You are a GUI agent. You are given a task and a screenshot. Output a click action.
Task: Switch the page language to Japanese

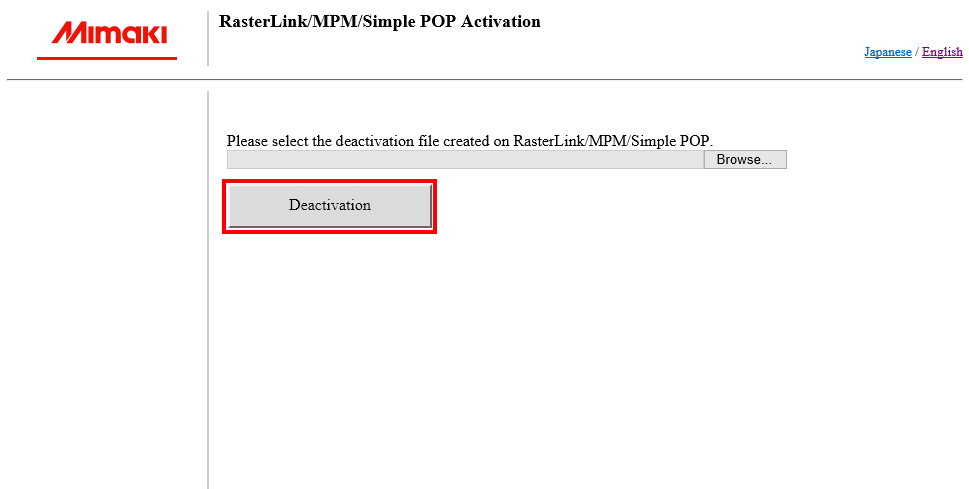point(887,52)
